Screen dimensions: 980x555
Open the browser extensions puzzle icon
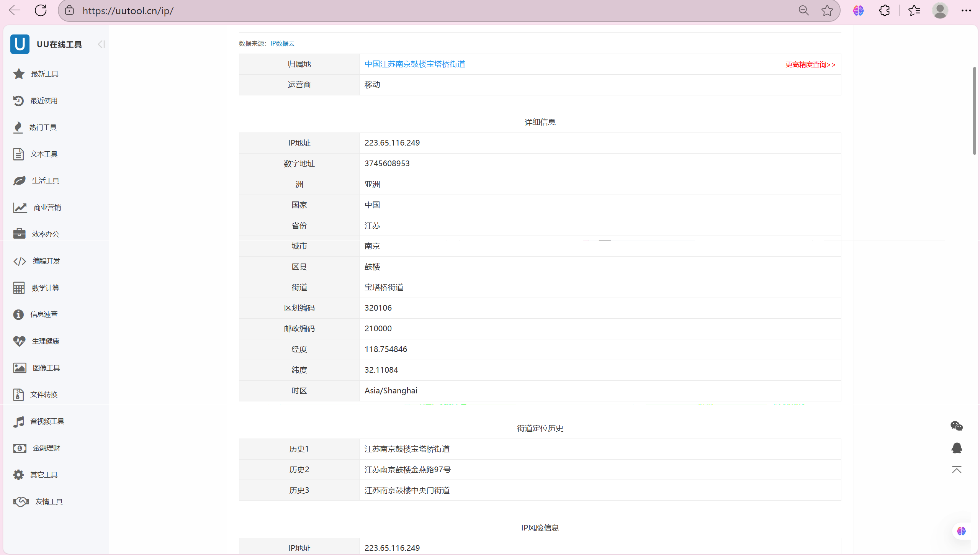tap(884, 11)
